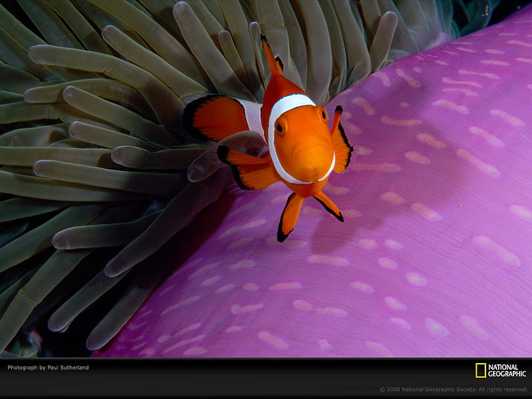
Task: Click the "NATIONAL GEOGRAPHIC" wordmark text
Action: [507, 370]
